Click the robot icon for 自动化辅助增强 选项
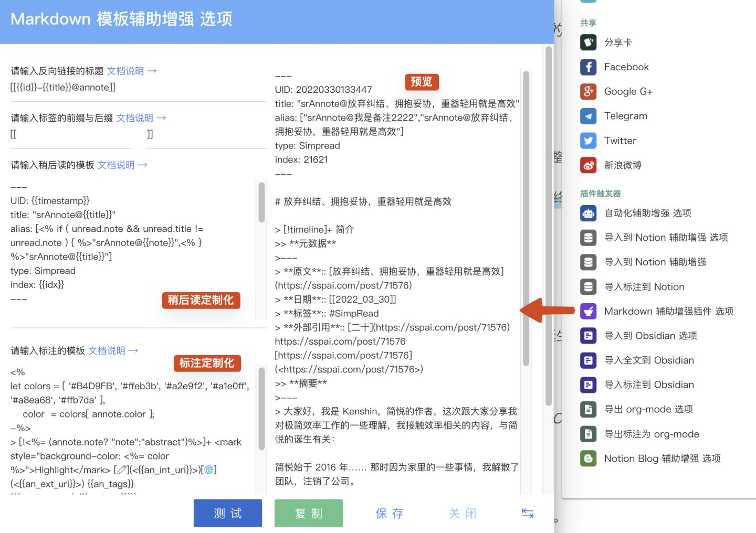The width and height of the screenshot is (756, 533). (x=588, y=213)
